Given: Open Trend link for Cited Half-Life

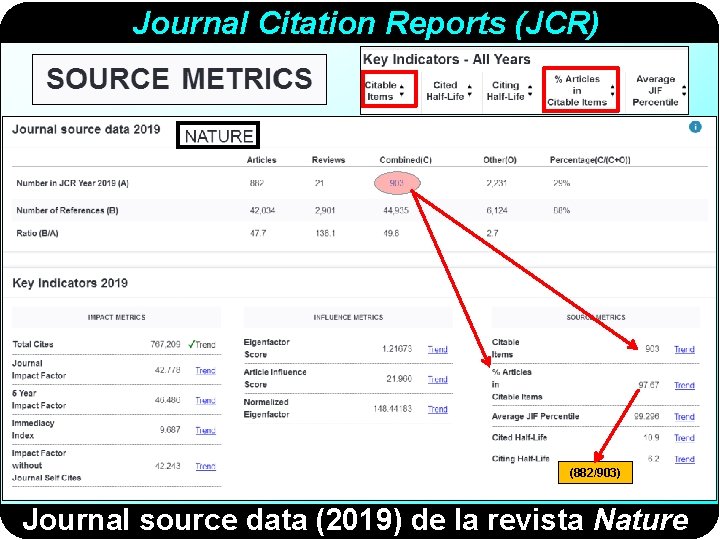Looking at the screenshot, I should pyautogui.click(x=684, y=438).
